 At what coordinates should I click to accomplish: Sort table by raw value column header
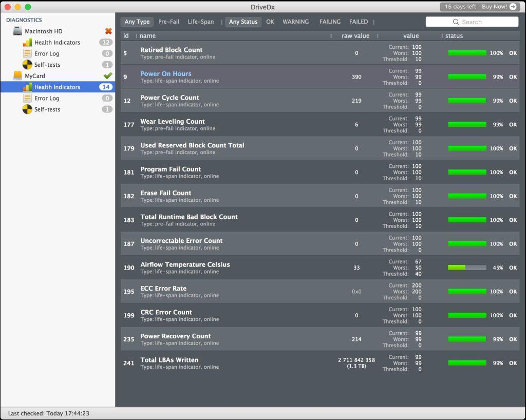[x=355, y=36]
